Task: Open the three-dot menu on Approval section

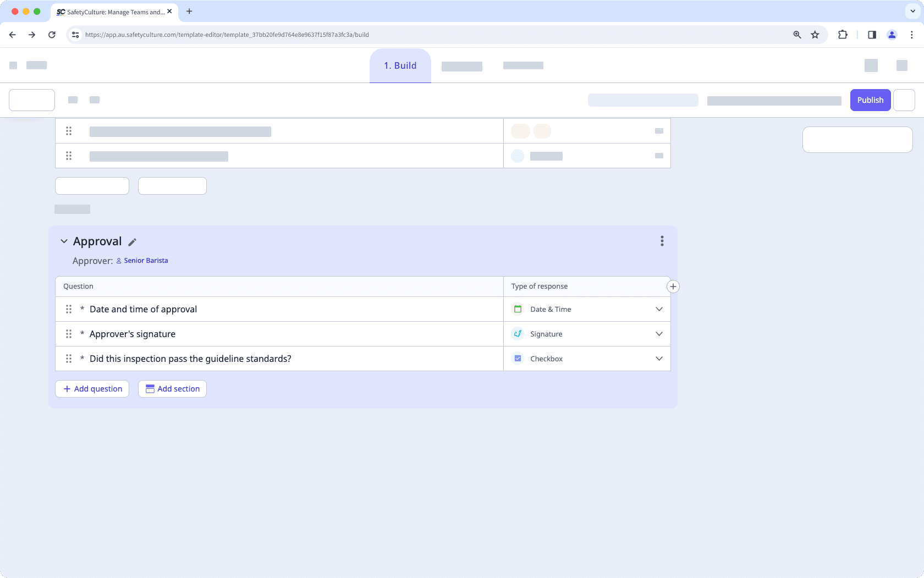Action: [x=662, y=241]
